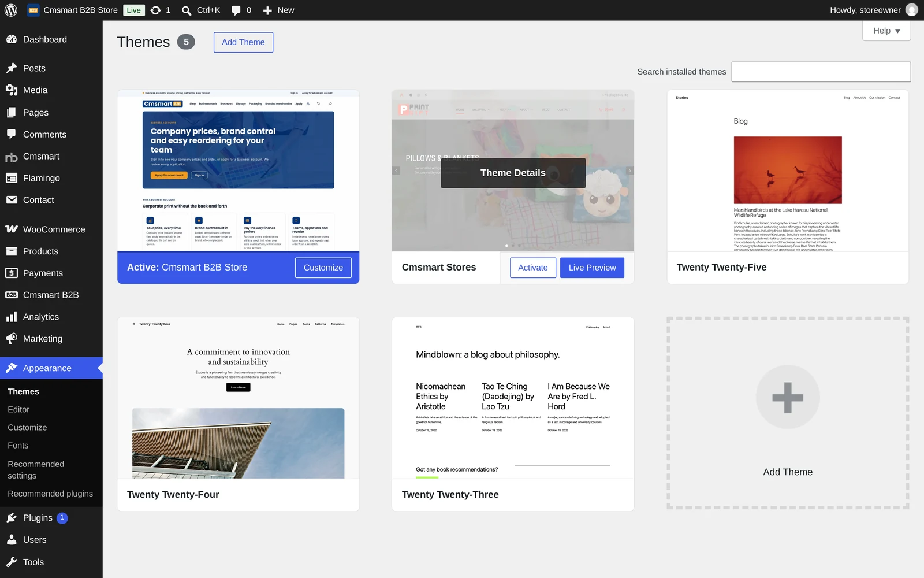Click the Twenty Twenty-Three theme name
This screenshot has height=578, width=924.
point(450,495)
